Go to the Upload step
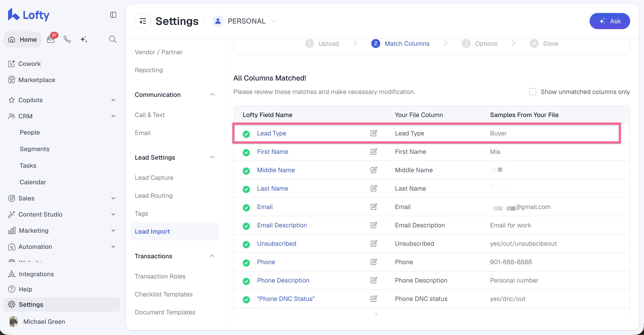644x335 pixels. click(x=322, y=44)
